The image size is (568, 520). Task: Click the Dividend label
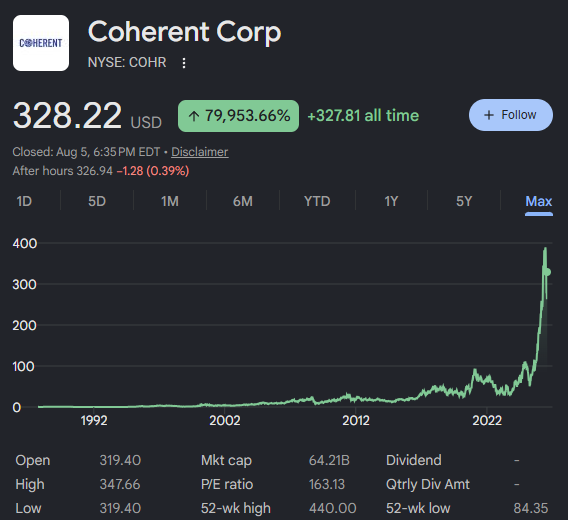coord(414,460)
